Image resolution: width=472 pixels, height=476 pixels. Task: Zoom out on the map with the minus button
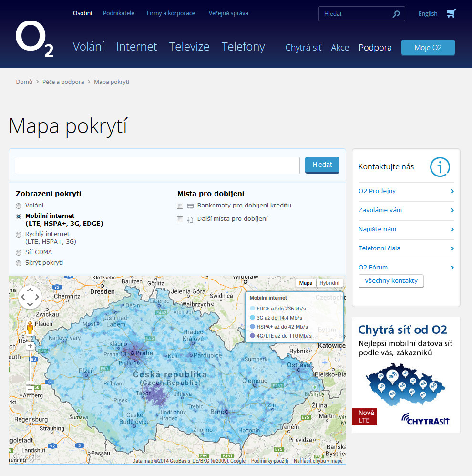pyautogui.click(x=30, y=390)
